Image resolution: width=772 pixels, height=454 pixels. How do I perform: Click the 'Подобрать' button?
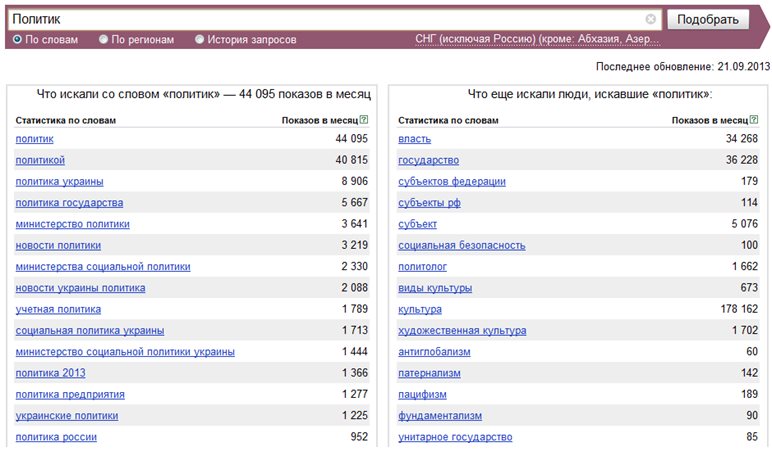(708, 19)
